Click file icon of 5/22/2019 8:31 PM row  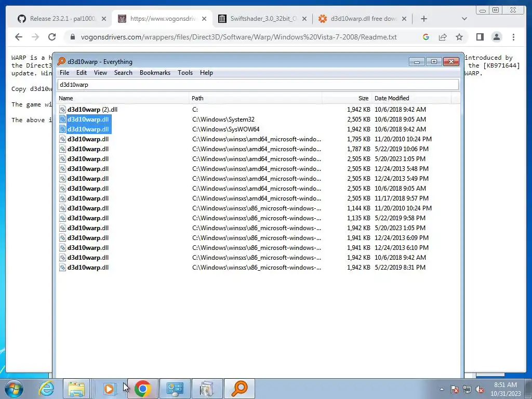click(x=62, y=268)
